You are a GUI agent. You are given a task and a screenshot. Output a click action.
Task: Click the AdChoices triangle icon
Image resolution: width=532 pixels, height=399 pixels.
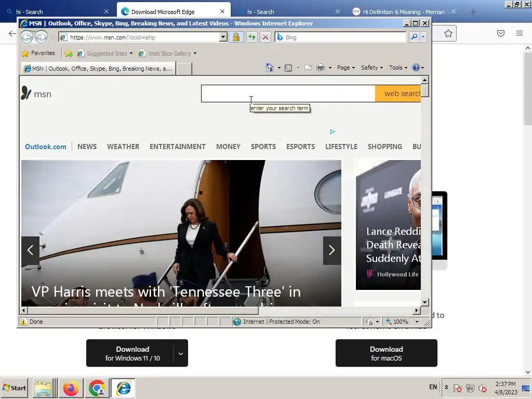click(332, 131)
